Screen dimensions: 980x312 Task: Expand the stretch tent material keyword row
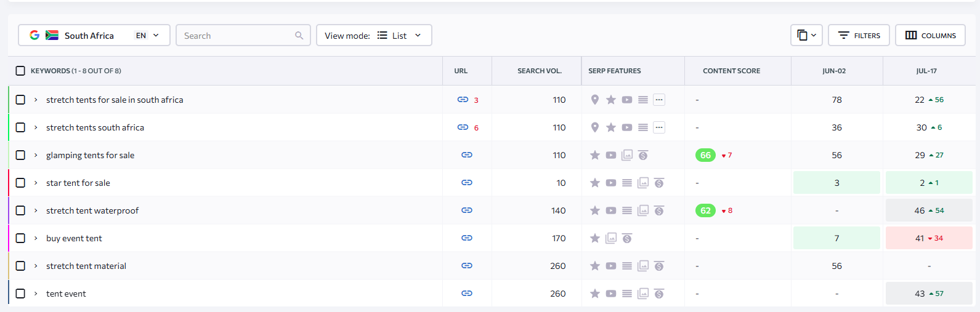click(x=36, y=266)
